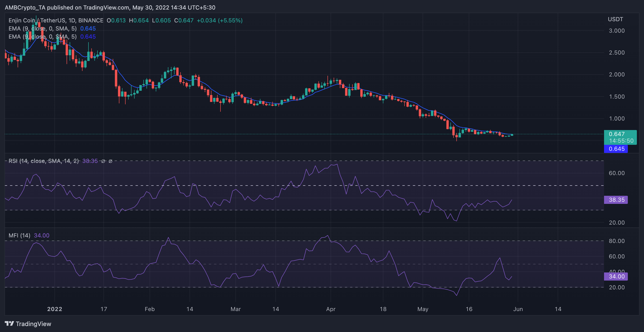Click the second null-circle icon beside RSI label
The image size is (644, 332).
tap(111, 161)
